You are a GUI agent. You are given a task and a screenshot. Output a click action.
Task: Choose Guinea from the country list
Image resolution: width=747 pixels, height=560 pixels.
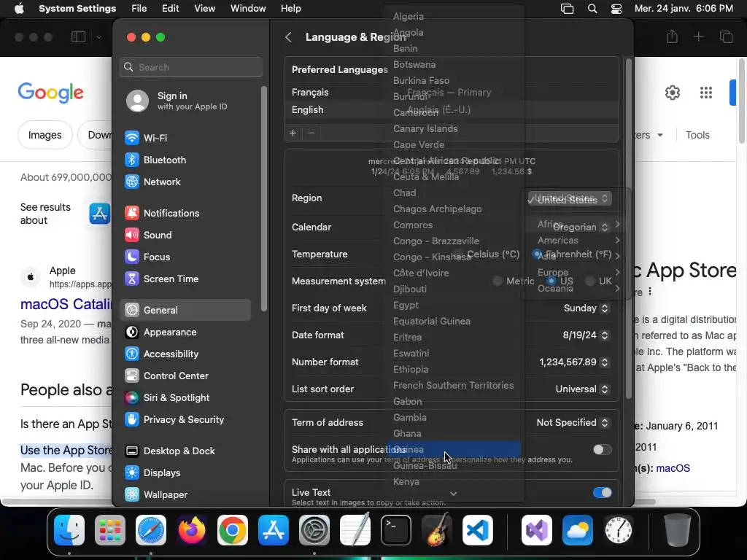click(x=453, y=449)
